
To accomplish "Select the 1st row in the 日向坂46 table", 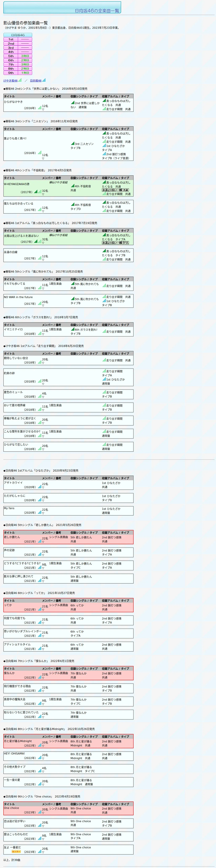I will (x=18, y=39).
